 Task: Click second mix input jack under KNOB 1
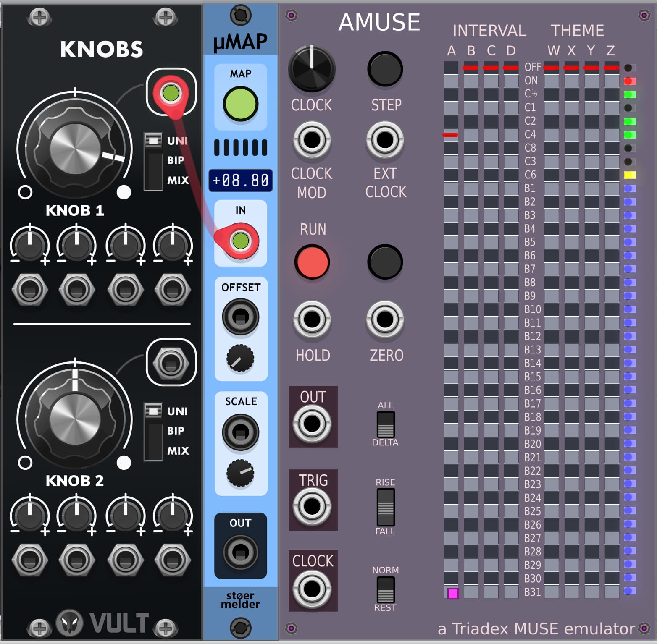coord(76,290)
